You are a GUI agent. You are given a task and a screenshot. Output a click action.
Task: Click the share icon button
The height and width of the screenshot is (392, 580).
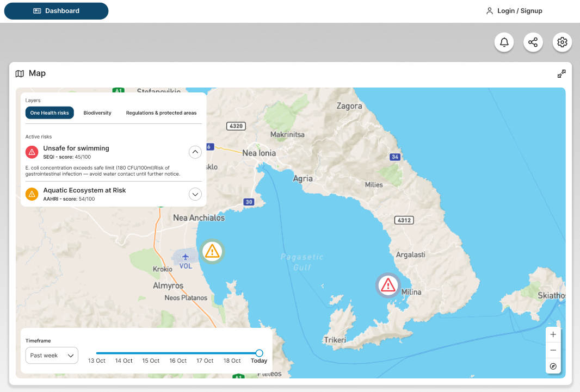tap(533, 42)
